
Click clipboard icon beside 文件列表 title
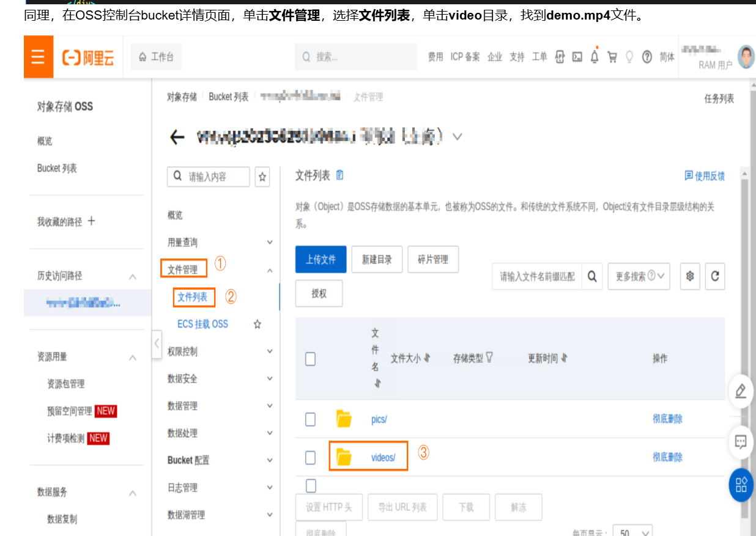pos(340,175)
